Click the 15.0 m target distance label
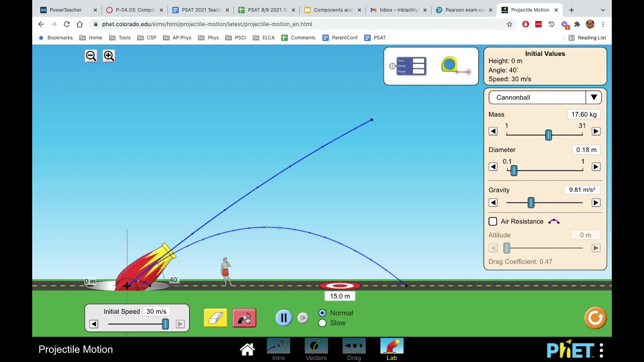 [340, 297]
